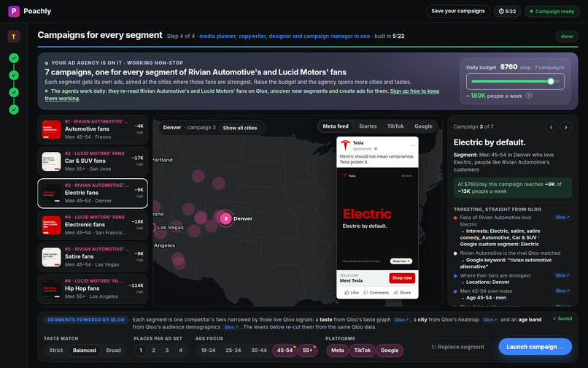Open Sign up free to keep them working link
This screenshot has height=368, width=588.
[242, 95]
